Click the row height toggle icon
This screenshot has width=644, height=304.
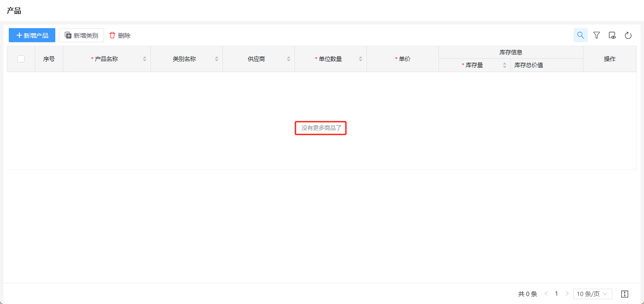coord(625,294)
